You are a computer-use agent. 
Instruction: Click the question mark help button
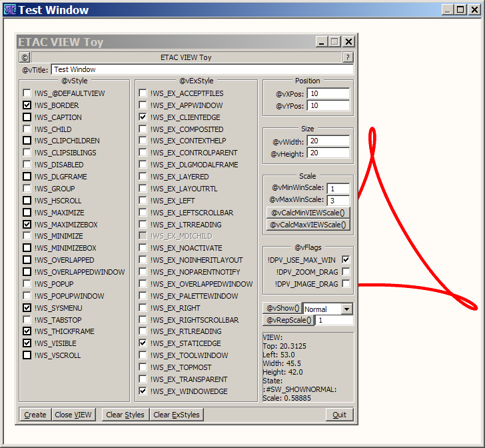click(x=348, y=58)
